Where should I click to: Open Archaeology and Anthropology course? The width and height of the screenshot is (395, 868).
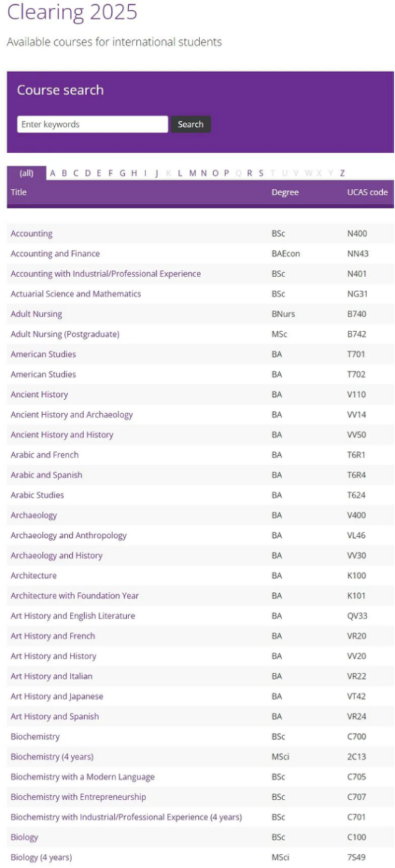[x=68, y=535]
